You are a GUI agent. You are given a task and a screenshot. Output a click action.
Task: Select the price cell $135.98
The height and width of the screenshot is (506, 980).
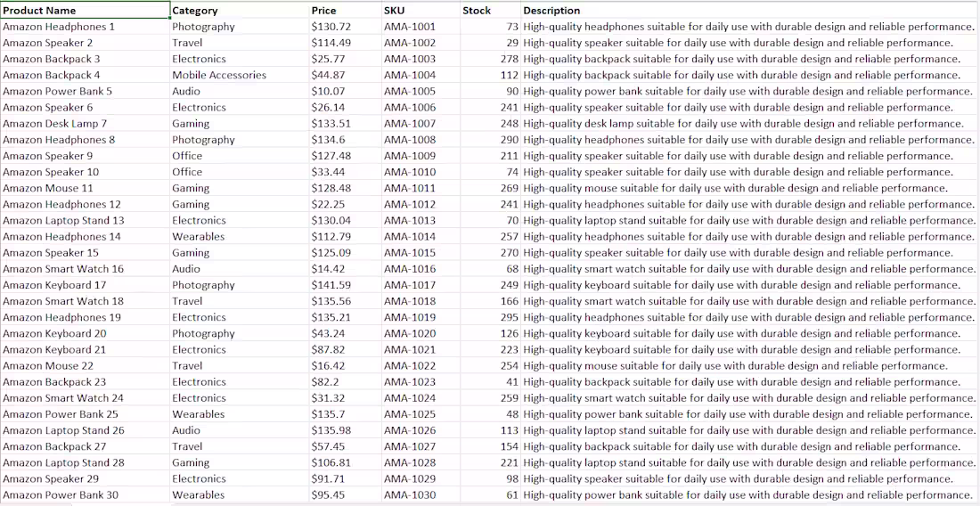coord(345,430)
